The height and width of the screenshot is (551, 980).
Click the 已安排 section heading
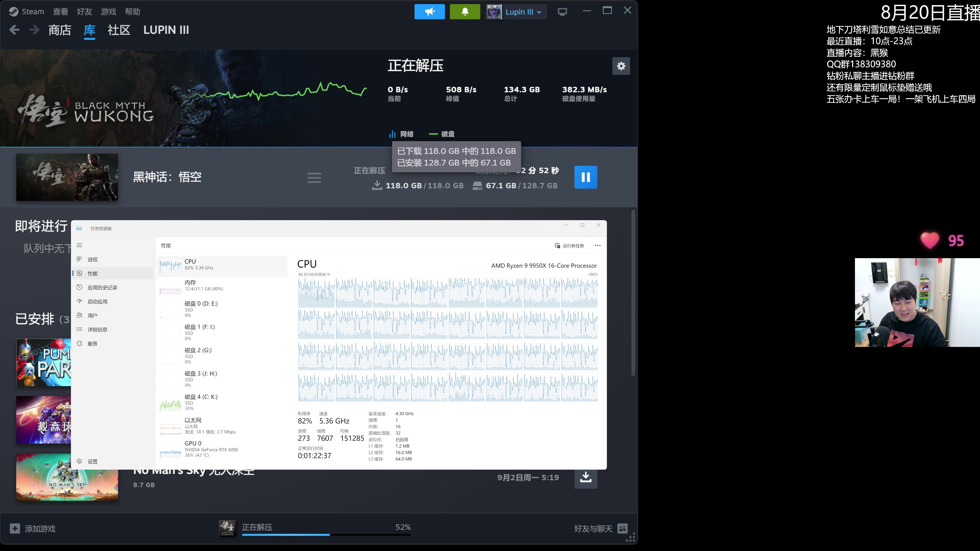[34, 319]
